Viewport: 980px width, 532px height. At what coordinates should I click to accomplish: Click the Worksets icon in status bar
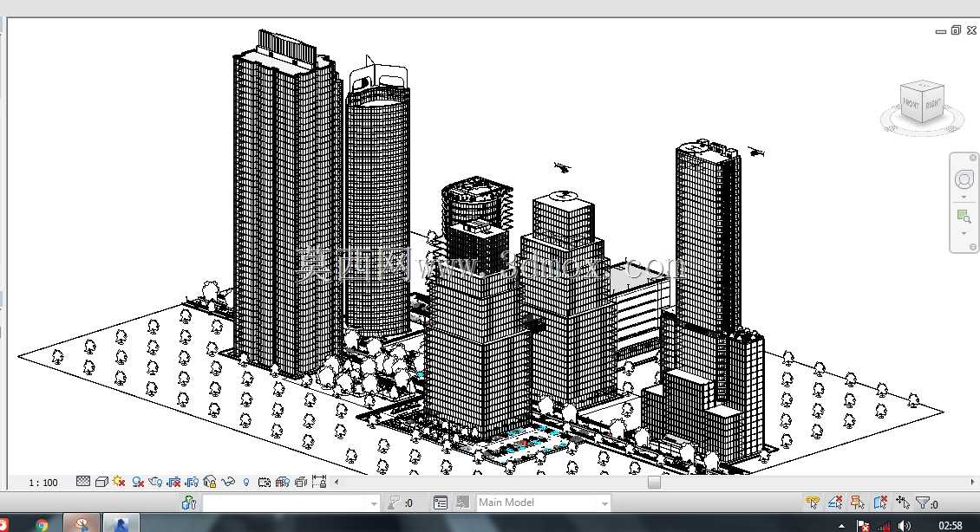pos(189,503)
